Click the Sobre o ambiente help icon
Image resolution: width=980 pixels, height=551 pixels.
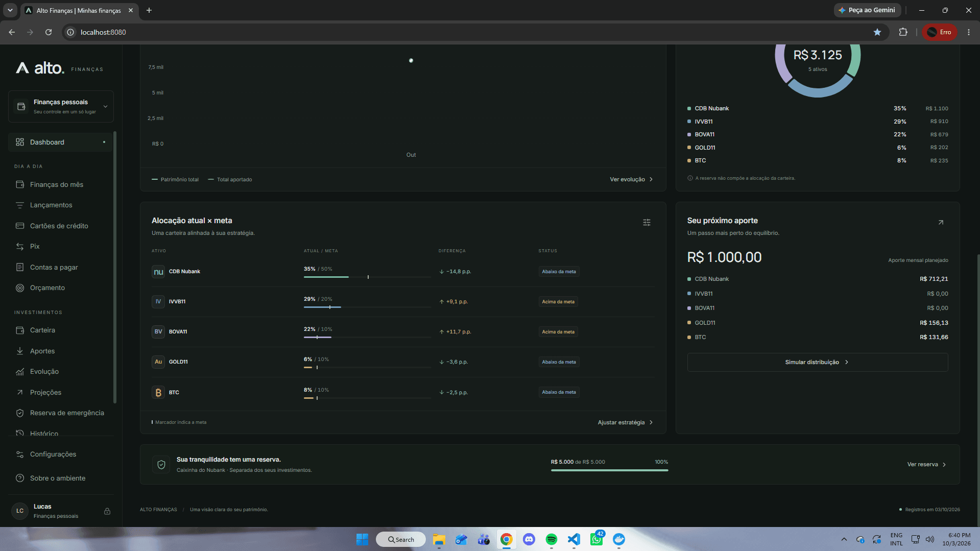click(20, 478)
